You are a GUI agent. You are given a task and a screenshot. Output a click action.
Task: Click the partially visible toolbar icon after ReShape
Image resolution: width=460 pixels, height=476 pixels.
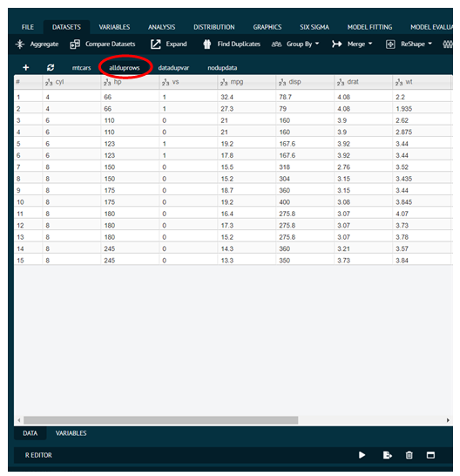click(448, 44)
